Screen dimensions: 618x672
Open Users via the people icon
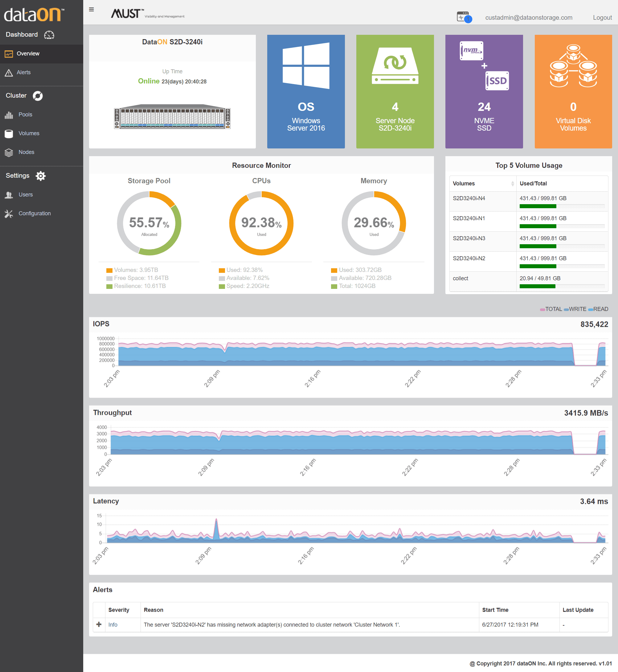pos(9,194)
